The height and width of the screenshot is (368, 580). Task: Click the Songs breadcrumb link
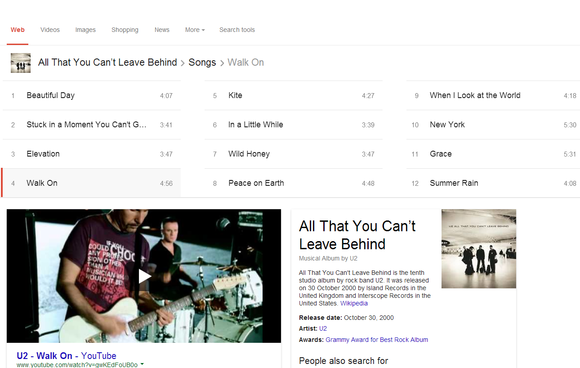pos(202,63)
